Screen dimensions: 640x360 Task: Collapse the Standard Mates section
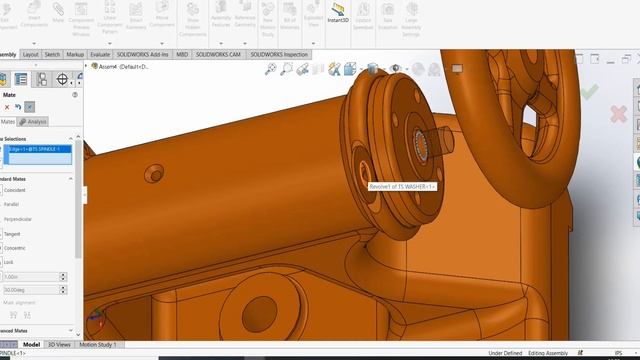click(x=70, y=179)
